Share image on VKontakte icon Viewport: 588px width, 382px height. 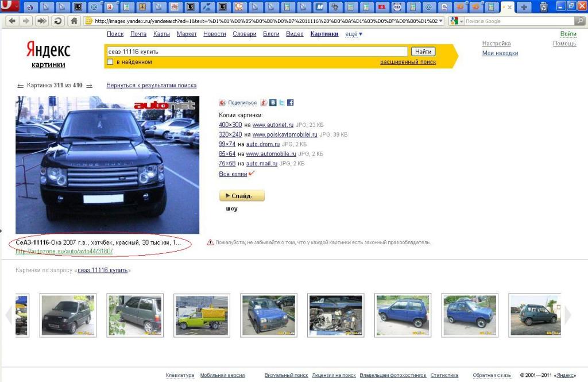pos(273,103)
